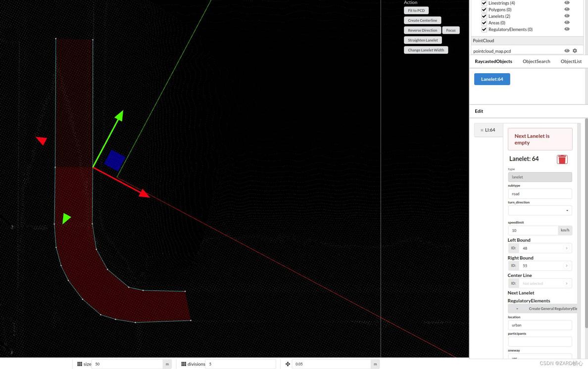Toggle visibility of Polygons layer
This screenshot has width=588, height=369.
click(567, 9)
